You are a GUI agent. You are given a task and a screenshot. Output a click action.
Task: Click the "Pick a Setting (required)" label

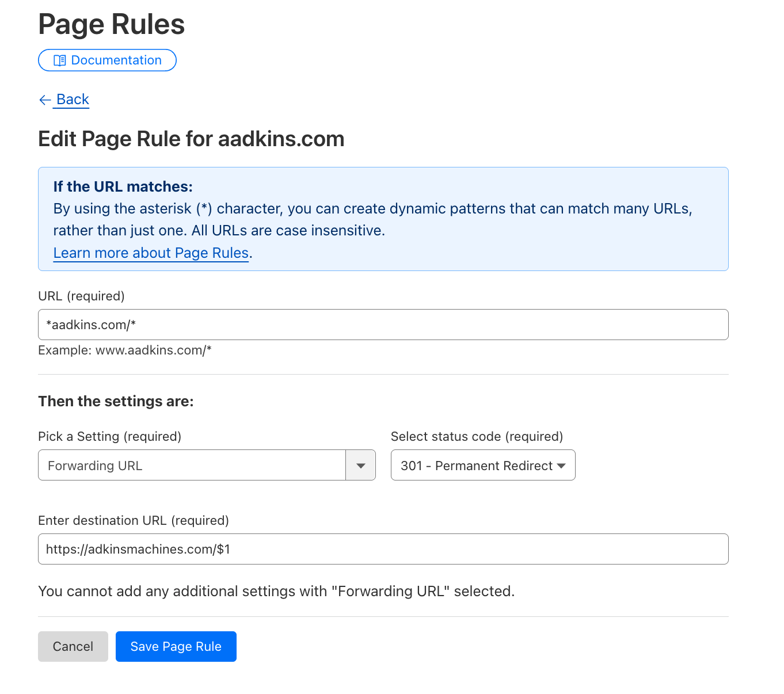[109, 436]
